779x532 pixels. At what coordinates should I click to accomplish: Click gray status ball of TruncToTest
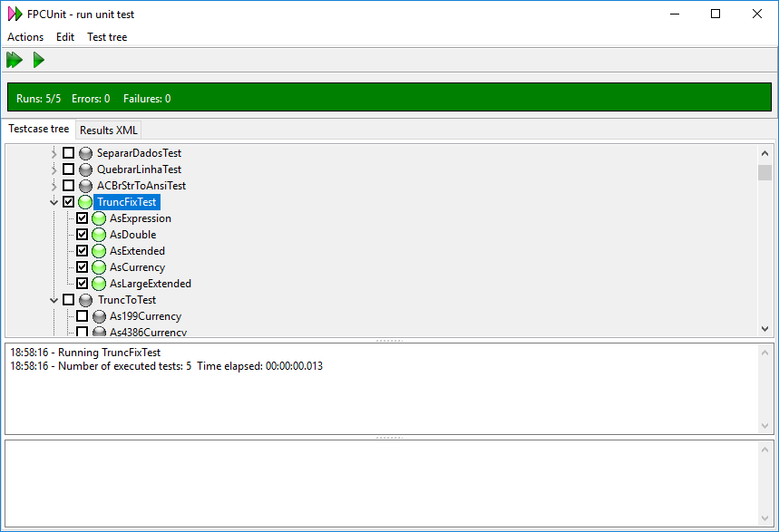pyautogui.click(x=85, y=300)
